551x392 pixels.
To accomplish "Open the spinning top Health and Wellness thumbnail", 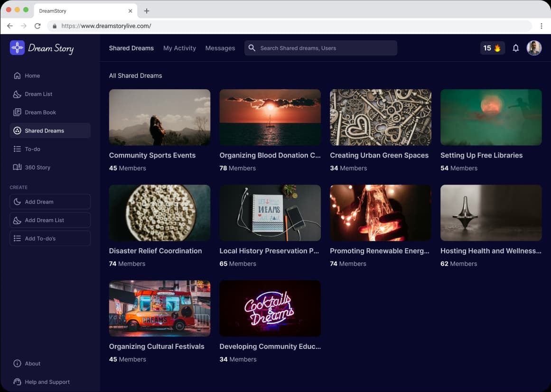I will 491,213.
